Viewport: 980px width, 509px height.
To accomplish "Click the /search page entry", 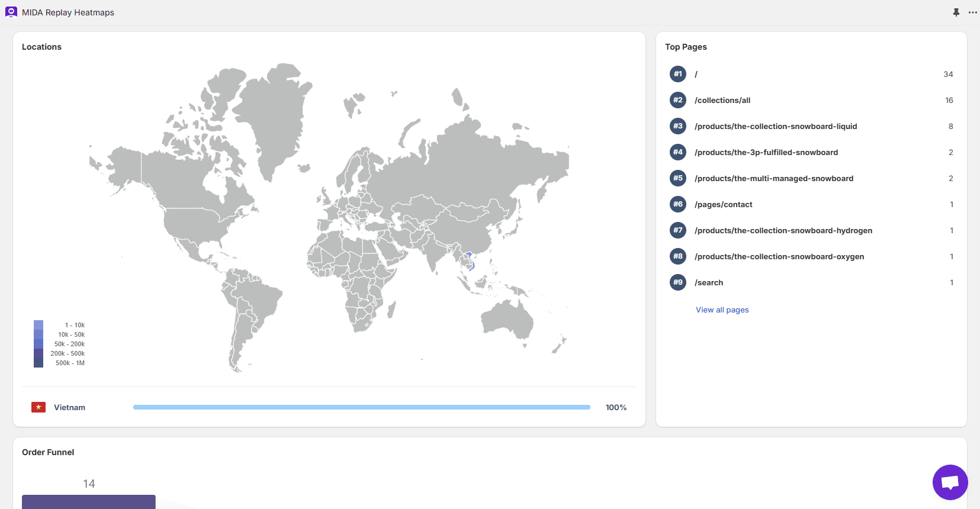I will pyautogui.click(x=709, y=282).
